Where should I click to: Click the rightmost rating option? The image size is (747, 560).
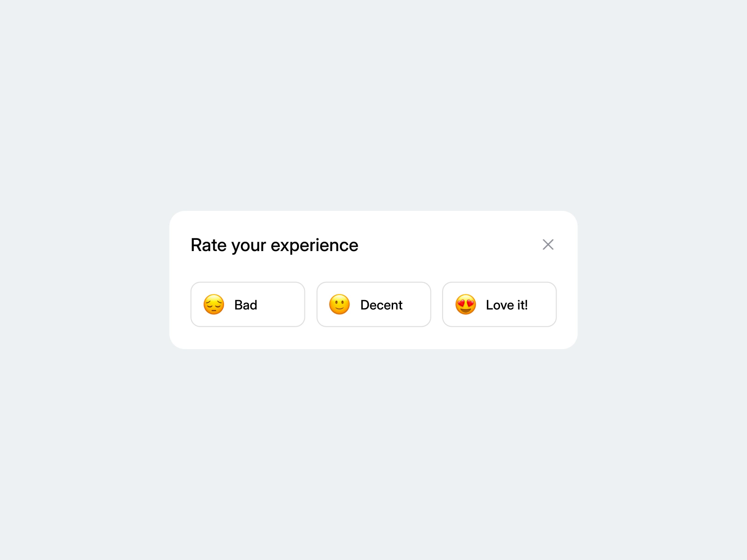(x=499, y=305)
